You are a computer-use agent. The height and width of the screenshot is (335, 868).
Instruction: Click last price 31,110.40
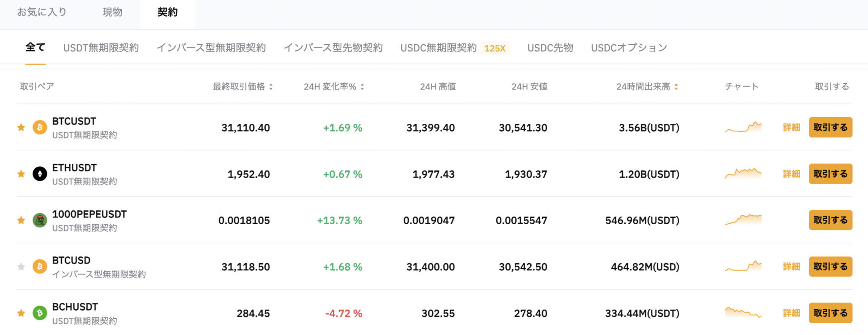click(245, 128)
